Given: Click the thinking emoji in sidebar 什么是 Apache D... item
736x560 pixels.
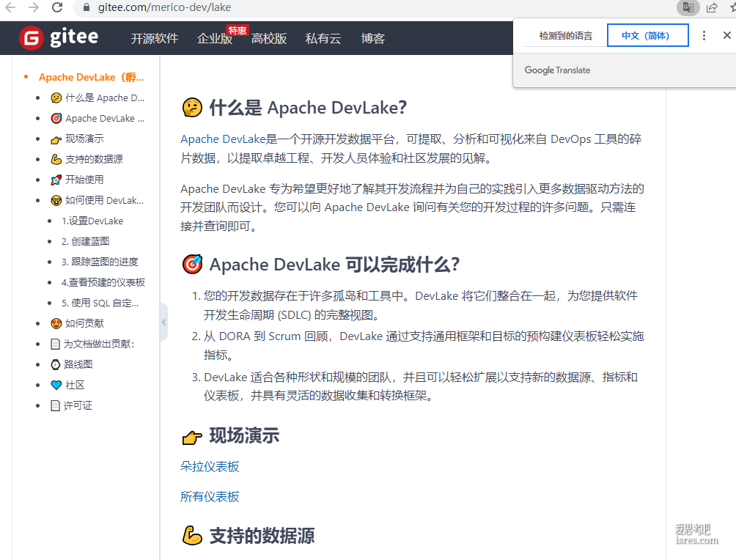Looking at the screenshot, I should 56,97.
